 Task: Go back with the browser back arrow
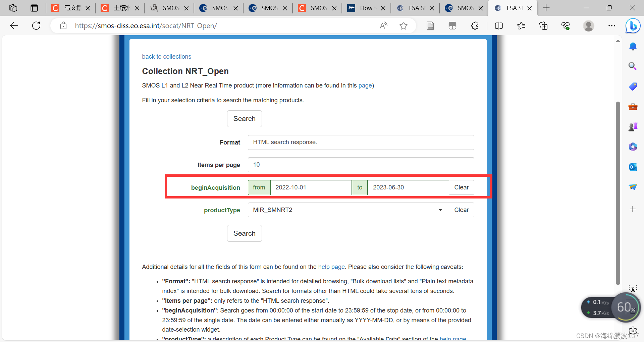(x=14, y=25)
